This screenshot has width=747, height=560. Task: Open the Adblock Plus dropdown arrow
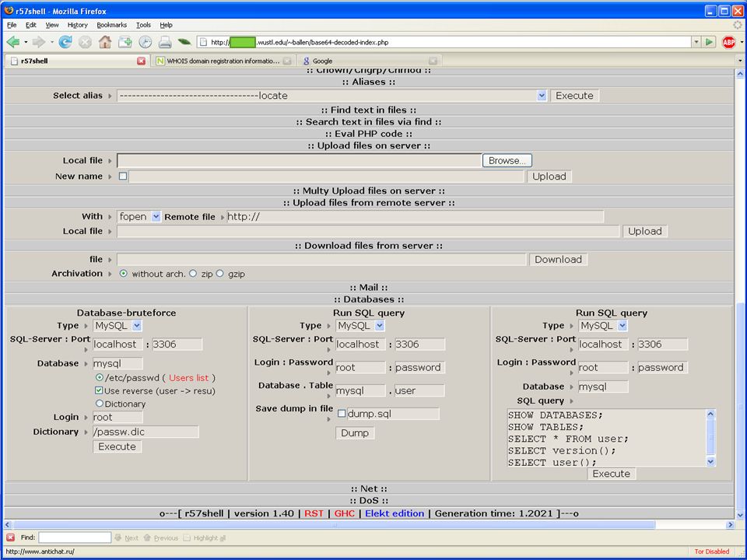coord(742,42)
